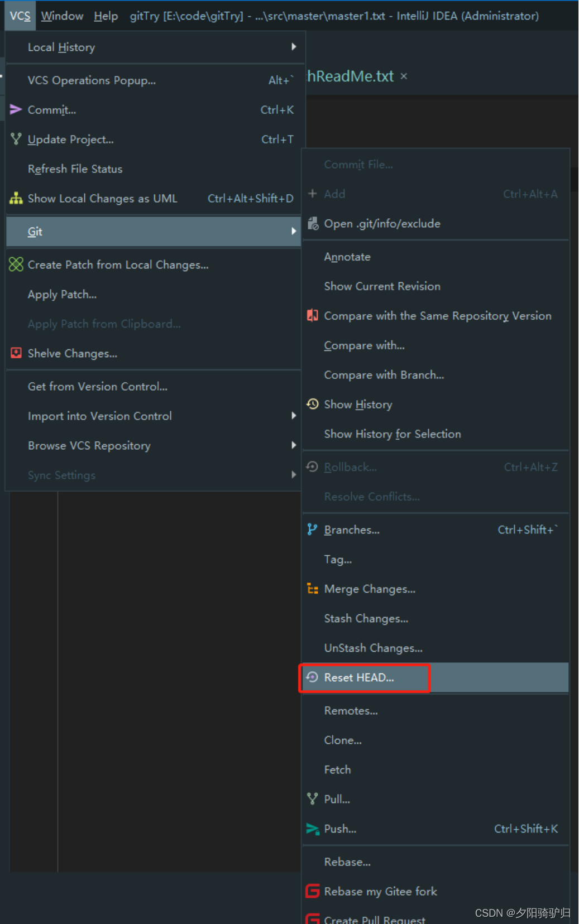This screenshot has height=924, width=579.
Task: Click the Branches icon in Git submenu
Action: tap(312, 530)
